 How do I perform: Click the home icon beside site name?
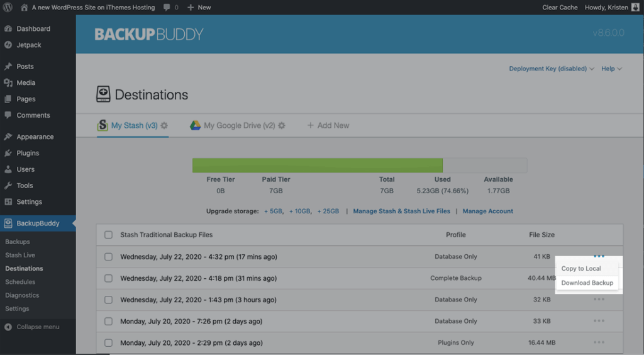coord(25,8)
